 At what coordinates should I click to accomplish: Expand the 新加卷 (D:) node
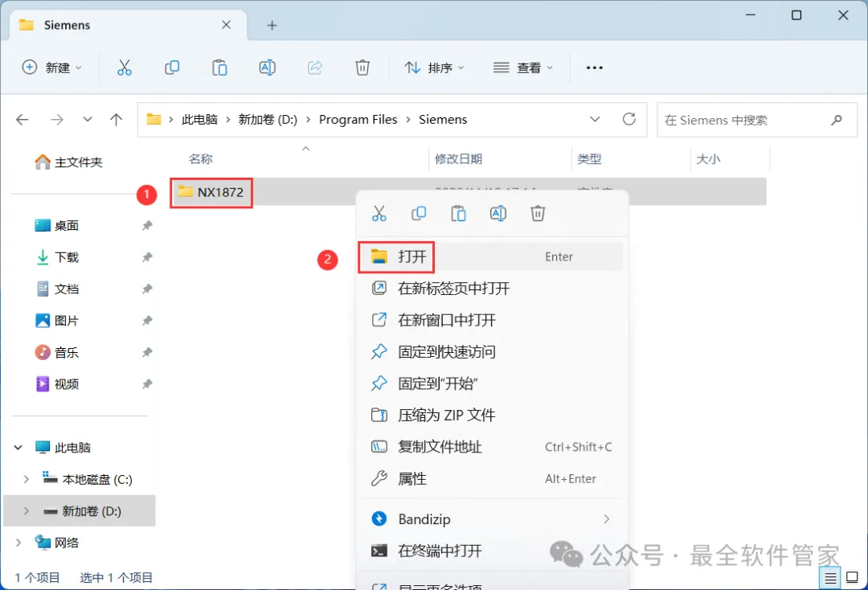pyautogui.click(x=26, y=511)
